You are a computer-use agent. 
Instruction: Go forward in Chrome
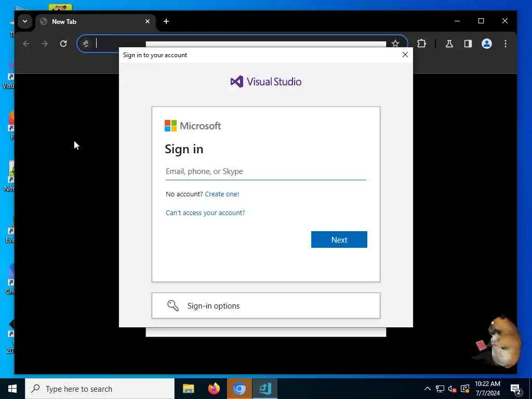click(45, 44)
